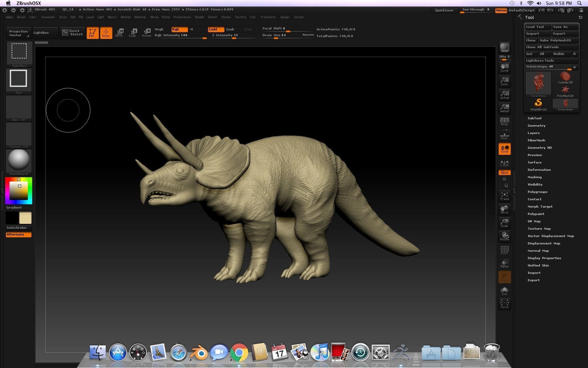This screenshot has height=368, width=588.
Task: Expand the Deformation section
Action: coord(539,170)
